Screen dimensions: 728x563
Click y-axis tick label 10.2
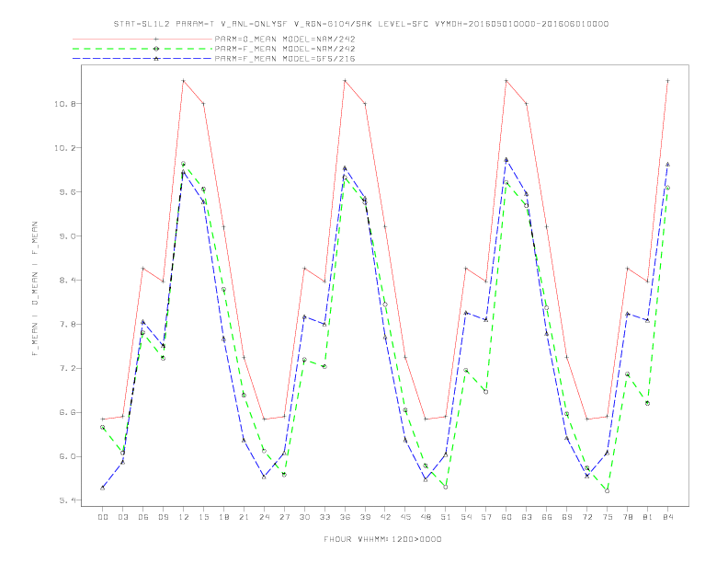[x=64, y=148]
